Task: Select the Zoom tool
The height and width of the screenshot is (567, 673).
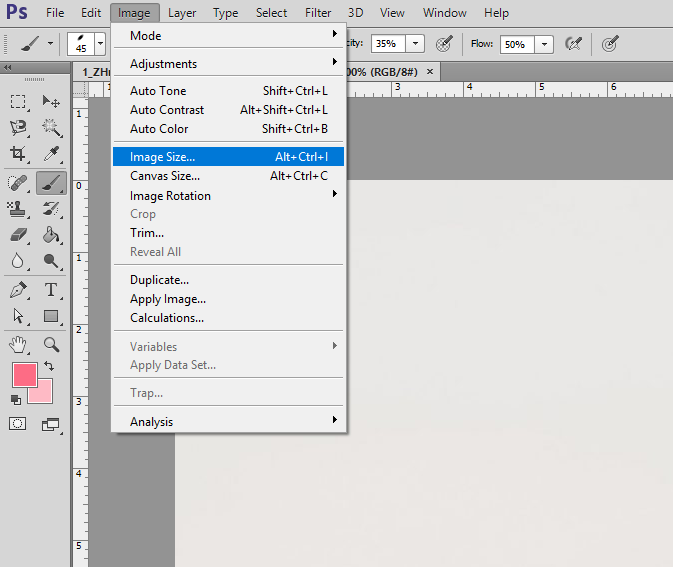Action: (51, 345)
